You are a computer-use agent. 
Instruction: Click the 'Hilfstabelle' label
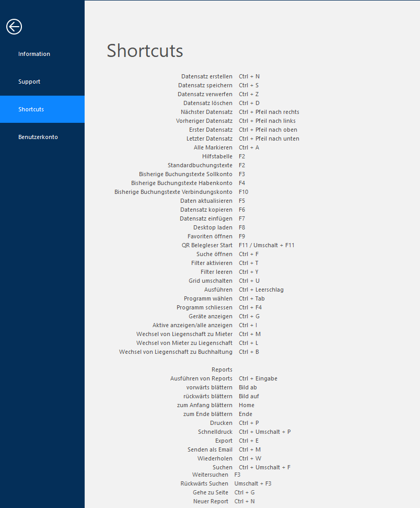click(x=217, y=156)
